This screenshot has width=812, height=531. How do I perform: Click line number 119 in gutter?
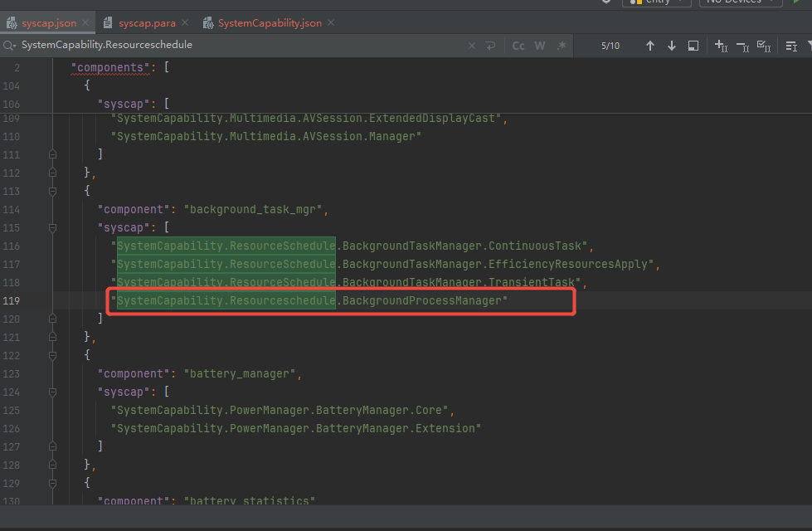12,300
